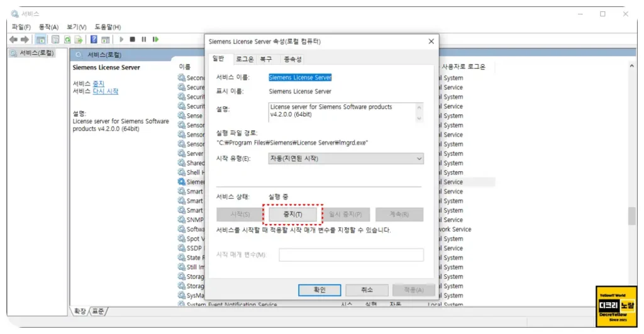Viewport: 644px width, 334px height.
Task: Click the 이름 column header
Action: point(185,67)
